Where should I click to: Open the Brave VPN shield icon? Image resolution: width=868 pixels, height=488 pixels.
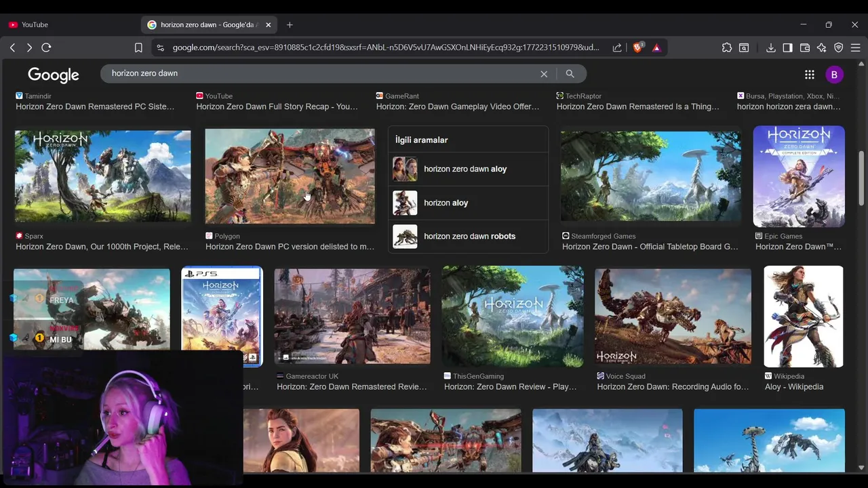839,47
